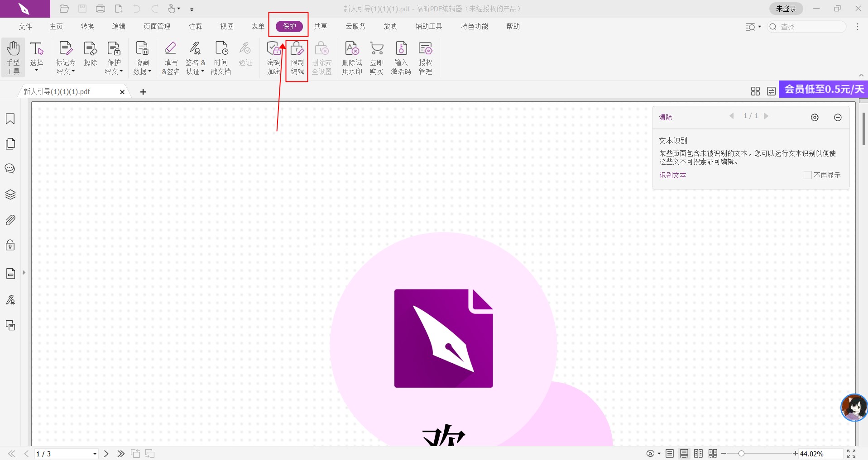868x460 pixels.
Task: Click the 时间戳文档 timestamp document icon
Action: pos(221,58)
